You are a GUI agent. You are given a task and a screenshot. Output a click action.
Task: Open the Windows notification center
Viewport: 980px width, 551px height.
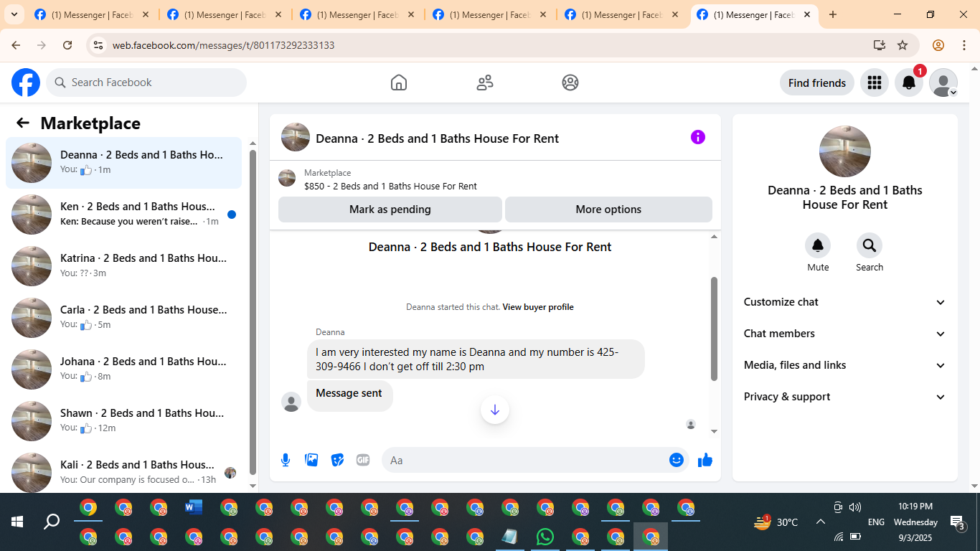click(957, 522)
